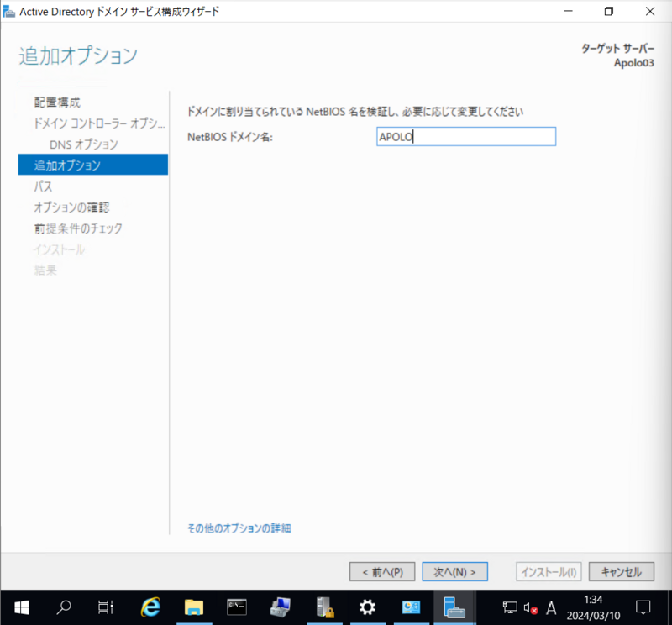Open Task View on taskbar
This screenshot has width=672, height=625.
click(x=106, y=607)
